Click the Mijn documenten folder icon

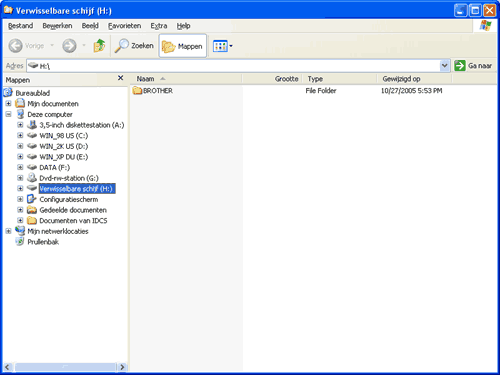(20, 103)
